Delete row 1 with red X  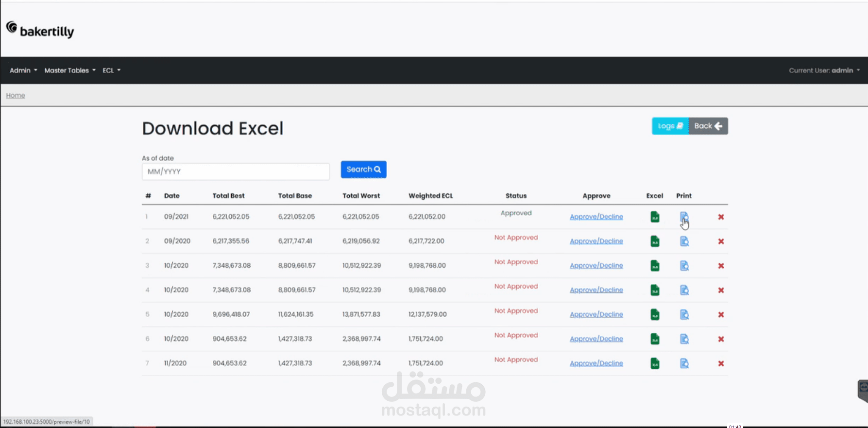click(x=721, y=217)
